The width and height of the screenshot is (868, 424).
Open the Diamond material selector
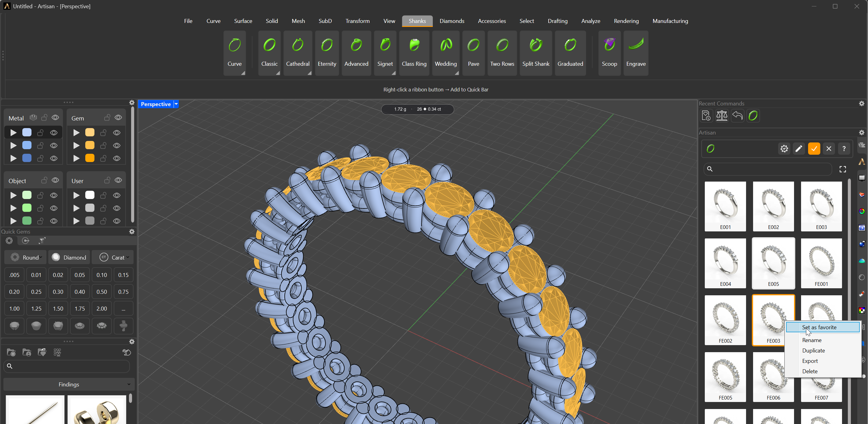pyautogui.click(x=69, y=257)
